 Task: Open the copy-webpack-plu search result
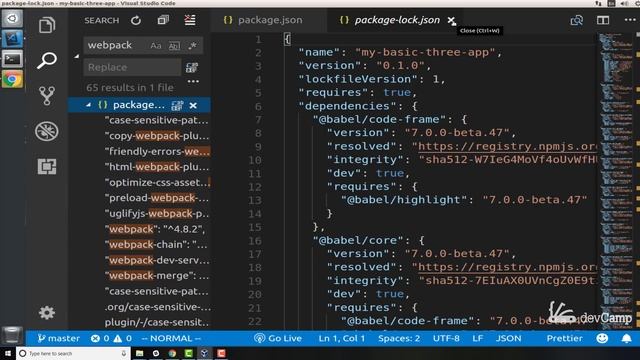click(x=157, y=136)
